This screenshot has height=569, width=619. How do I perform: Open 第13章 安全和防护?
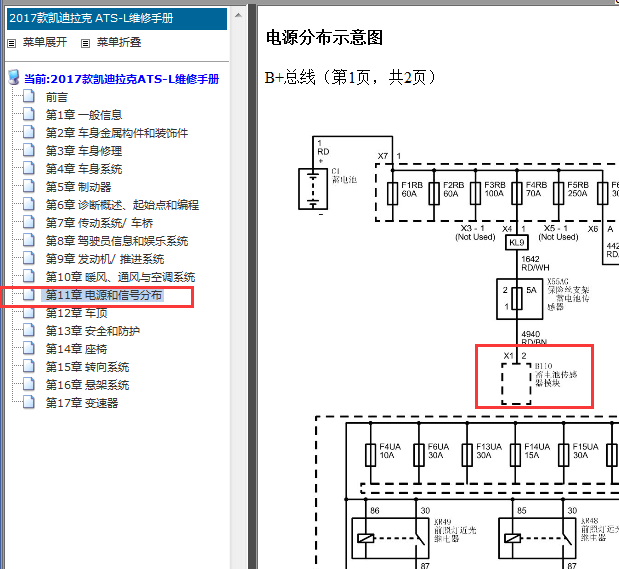pyautogui.click(x=93, y=331)
